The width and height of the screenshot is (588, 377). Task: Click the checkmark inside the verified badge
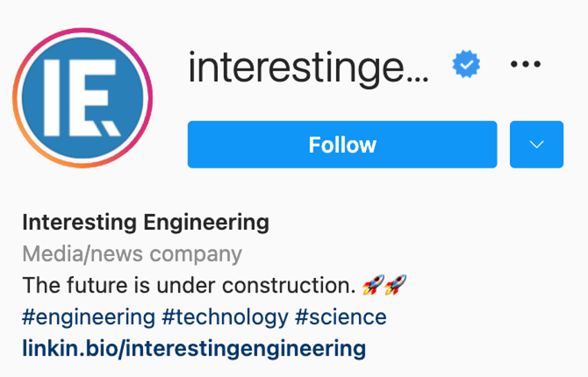pyautogui.click(x=466, y=65)
